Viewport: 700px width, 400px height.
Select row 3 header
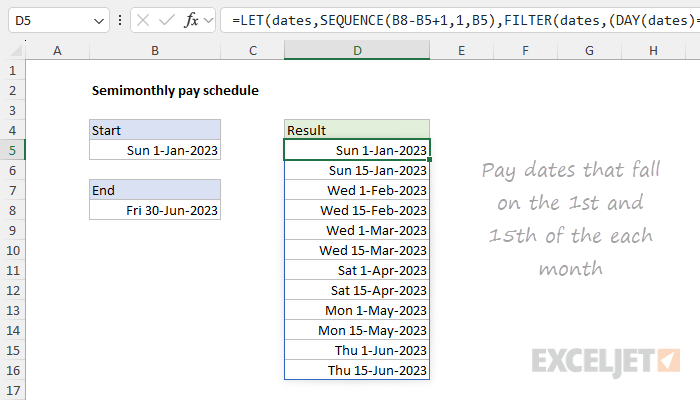[x=12, y=111]
